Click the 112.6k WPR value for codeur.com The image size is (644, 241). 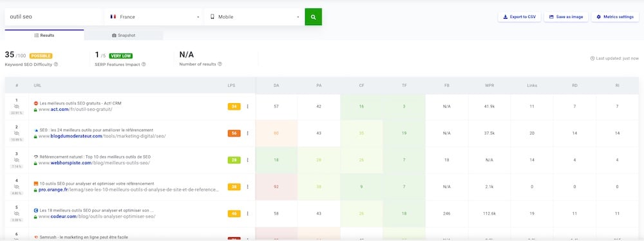click(489, 213)
